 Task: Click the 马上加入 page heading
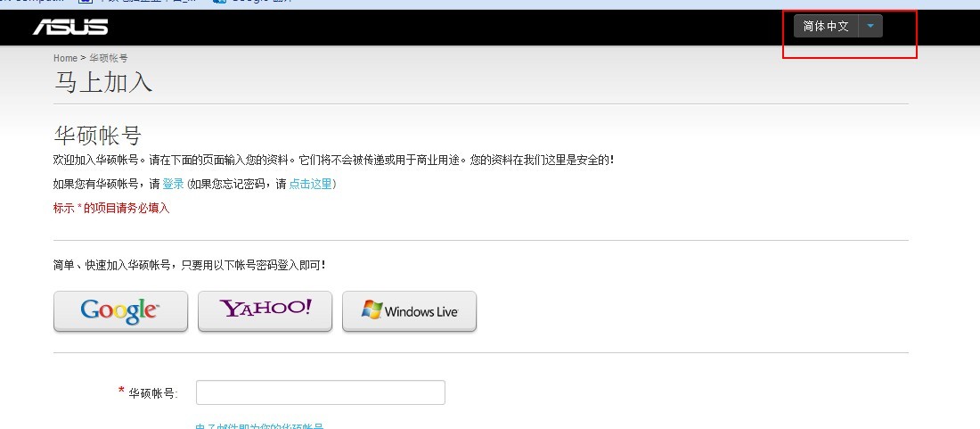(103, 83)
